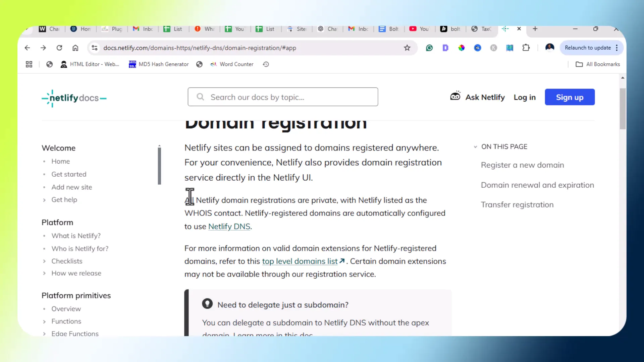This screenshot has height=362, width=644.
Task: Open the purple D extension icon
Action: [x=445, y=48]
